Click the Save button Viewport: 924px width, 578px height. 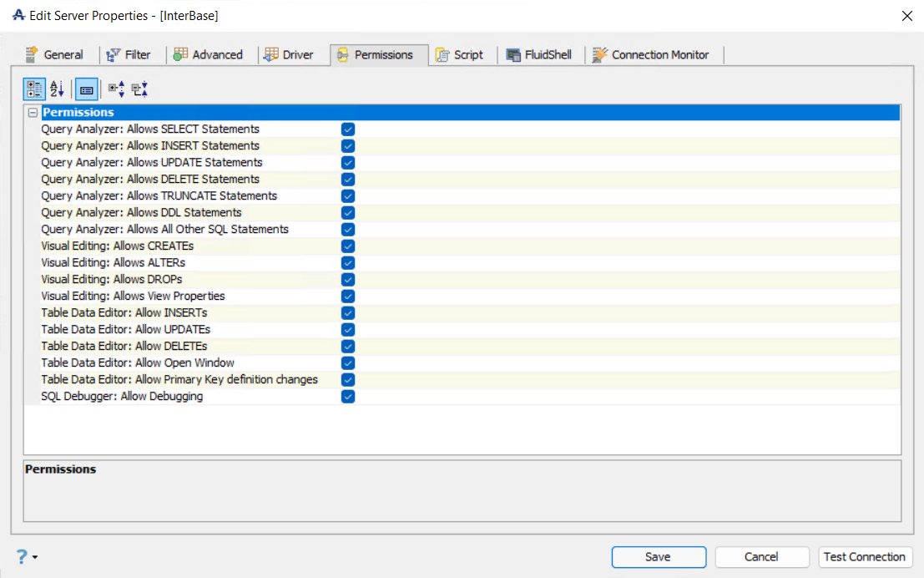(x=659, y=557)
